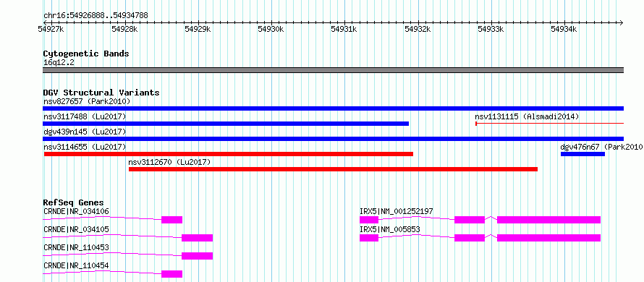Open the nsv827657 (Park2010) label
This screenshot has height=282, width=644.
pyautogui.click(x=87, y=101)
